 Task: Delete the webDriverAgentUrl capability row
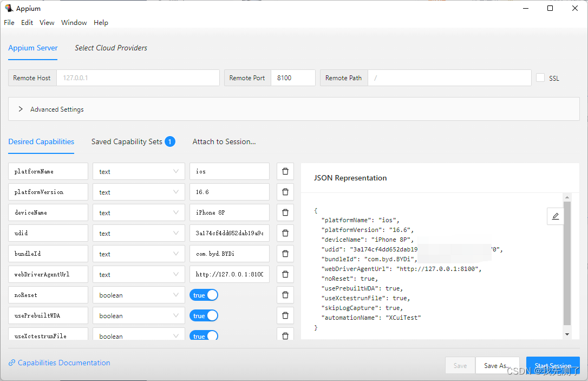pos(285,274)
